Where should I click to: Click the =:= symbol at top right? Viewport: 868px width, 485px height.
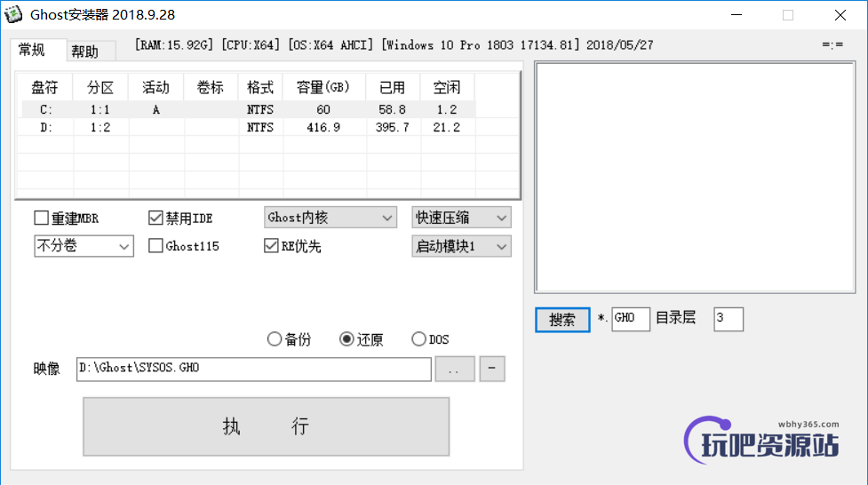click(x=832, y=44)
